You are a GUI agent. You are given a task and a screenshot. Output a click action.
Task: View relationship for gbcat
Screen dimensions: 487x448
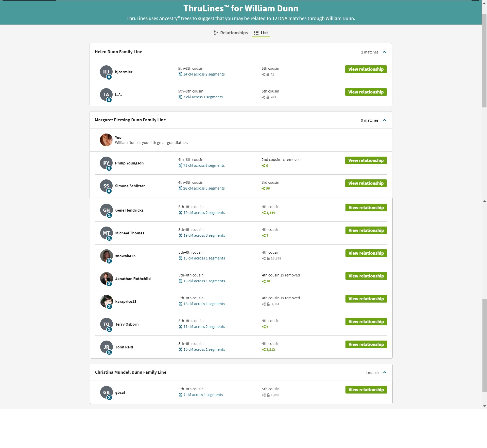coord(366,390)
